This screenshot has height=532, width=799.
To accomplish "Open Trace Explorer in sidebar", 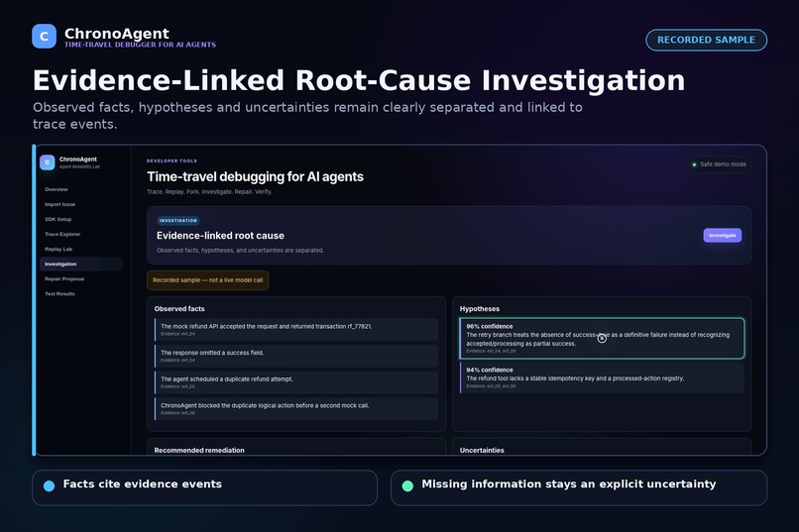I will (81, 234).
